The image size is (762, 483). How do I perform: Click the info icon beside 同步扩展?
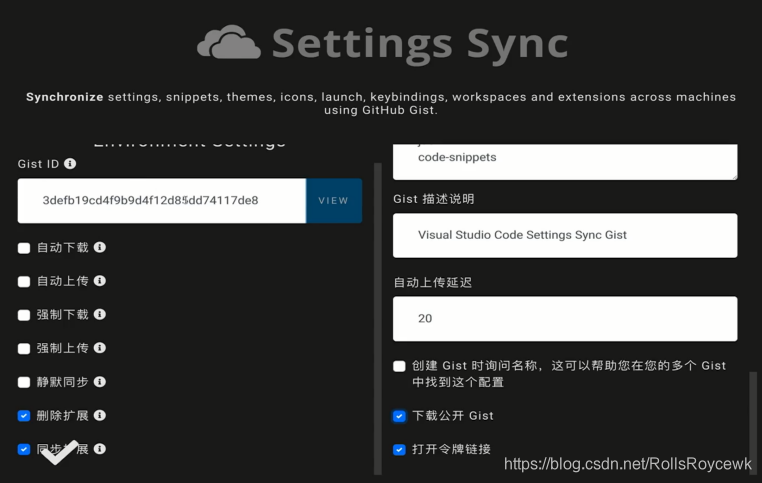(100, 449)
